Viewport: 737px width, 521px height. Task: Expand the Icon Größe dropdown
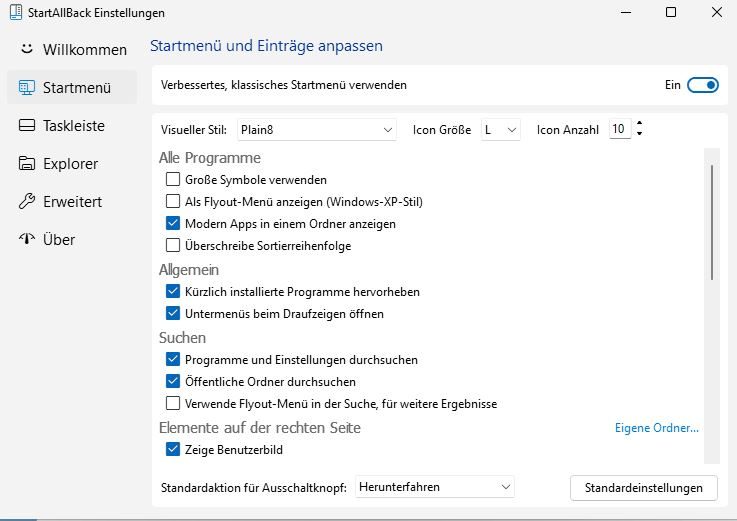click(500, 129)
